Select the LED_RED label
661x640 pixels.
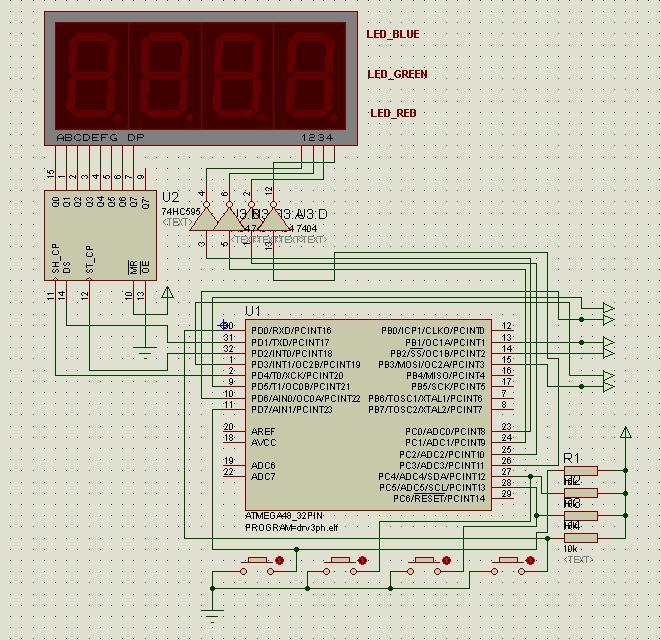point(393,113)
